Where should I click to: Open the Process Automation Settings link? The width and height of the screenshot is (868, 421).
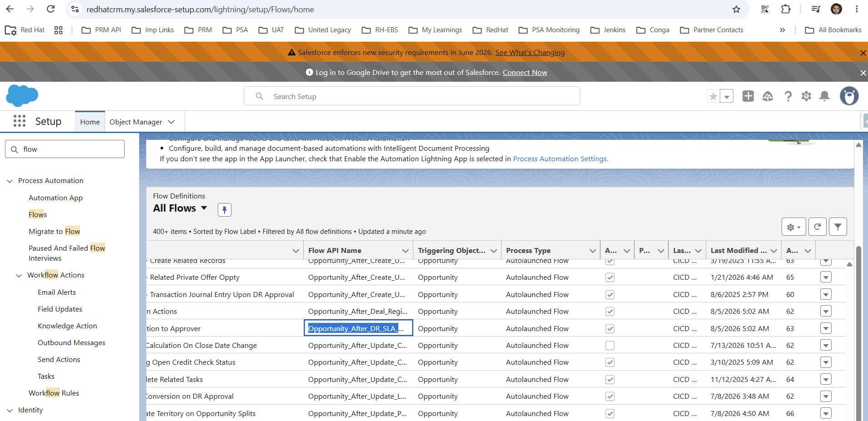pyautogui.click(x=560, y=159)
